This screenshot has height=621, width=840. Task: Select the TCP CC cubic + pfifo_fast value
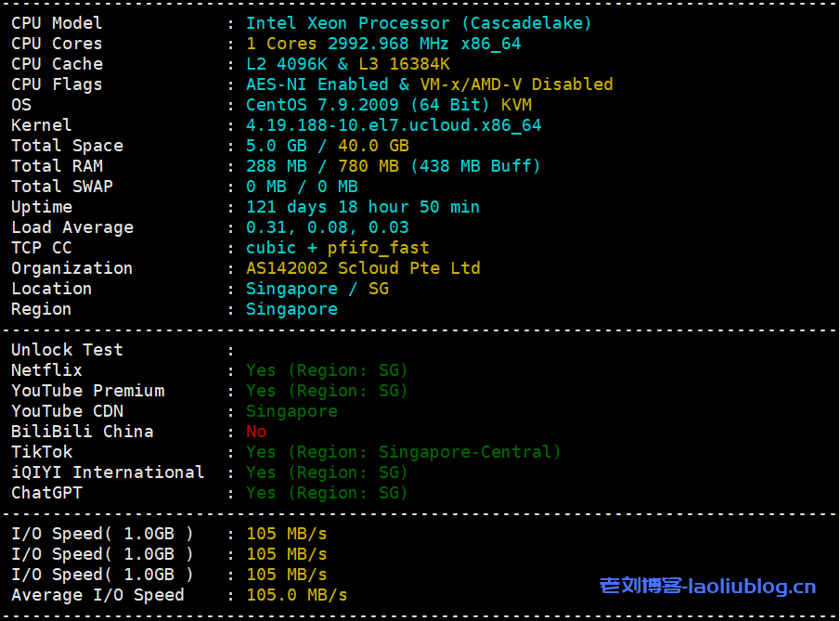pos(337,248)
